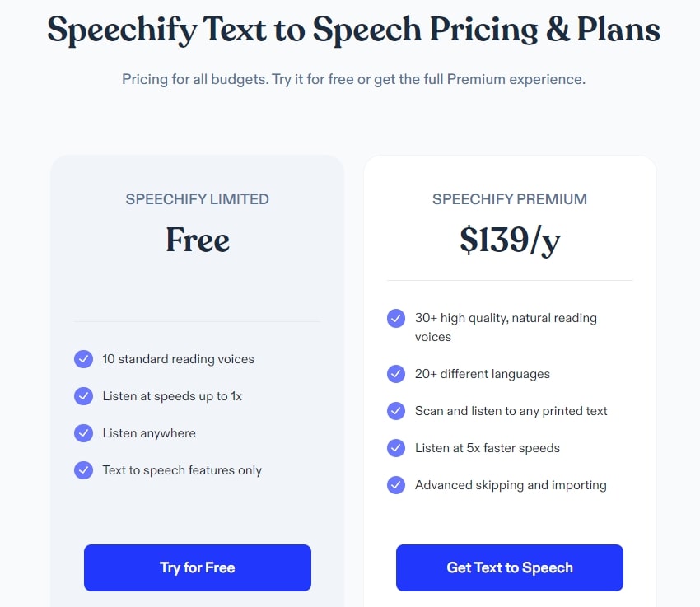Click the '20+ different languages' feature text
Viewport: 700px width, 607px height.
[482, 374]
